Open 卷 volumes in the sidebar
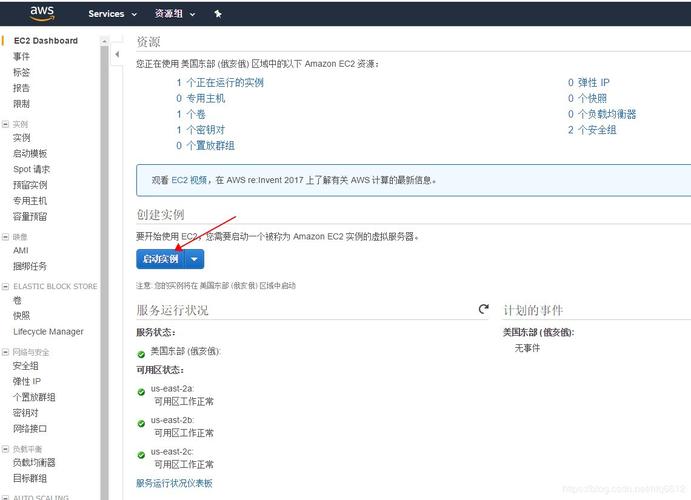The image size is (691, 500). click(17, 300)
